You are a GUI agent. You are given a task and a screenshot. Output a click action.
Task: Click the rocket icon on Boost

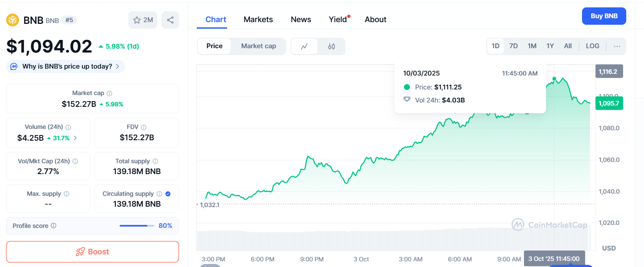(80, 252)
